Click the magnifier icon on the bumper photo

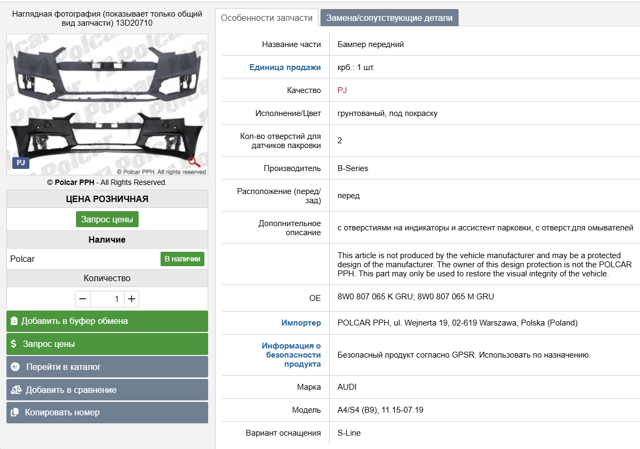coord(194,162)
